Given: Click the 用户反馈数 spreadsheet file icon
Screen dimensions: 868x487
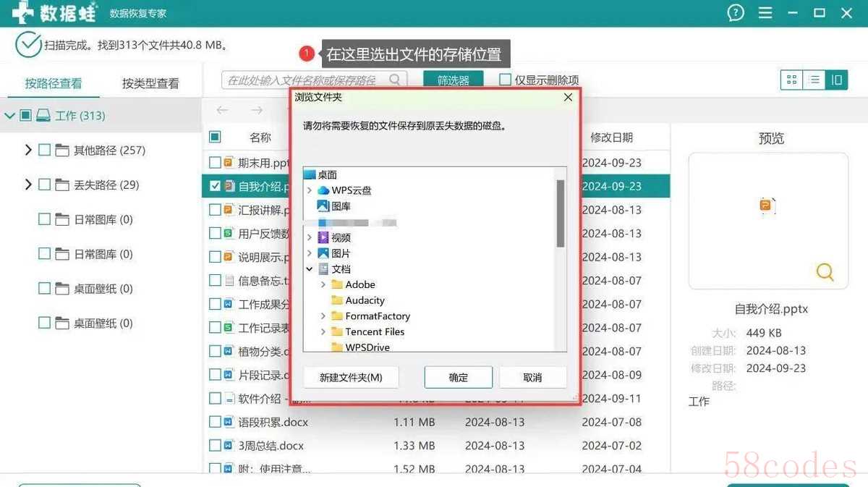Looking at the screenshot, I should point(229,234).
